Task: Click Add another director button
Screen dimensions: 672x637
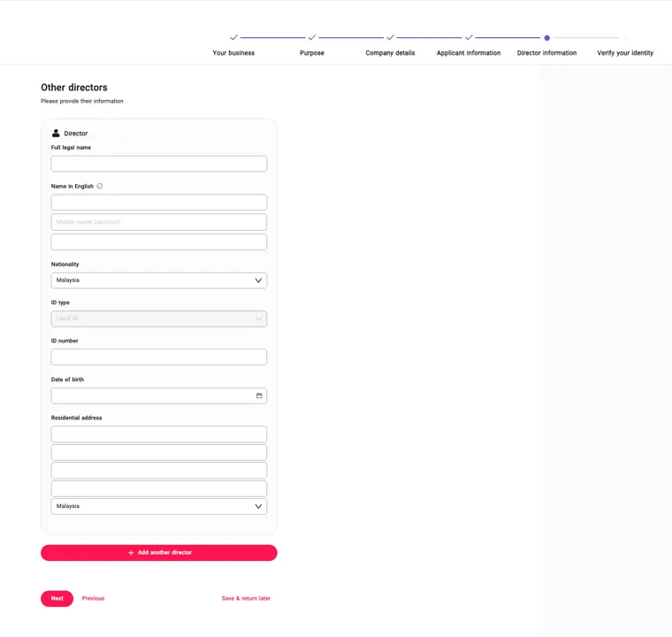Action: (x=159, y=552)
